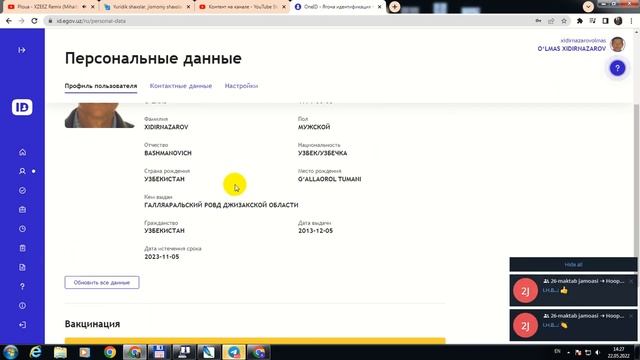Open the media player taskbar icon

click(x=84, y=352)
